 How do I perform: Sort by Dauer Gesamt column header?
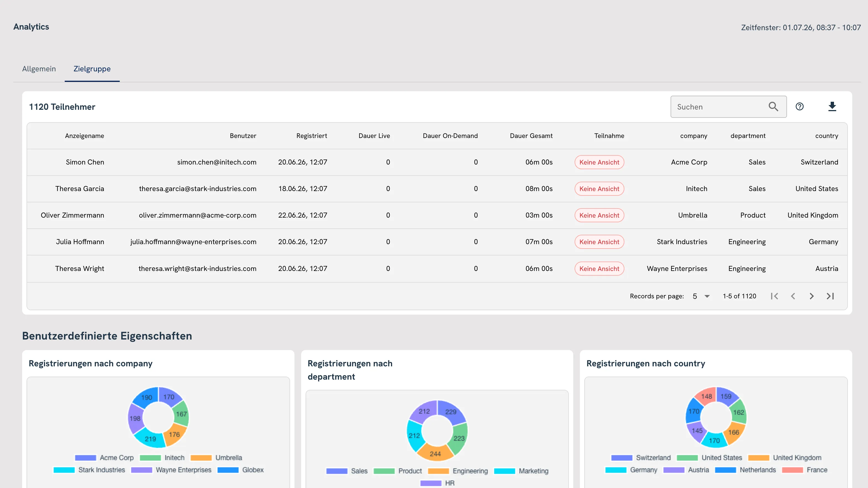click(x=531, y=136)
